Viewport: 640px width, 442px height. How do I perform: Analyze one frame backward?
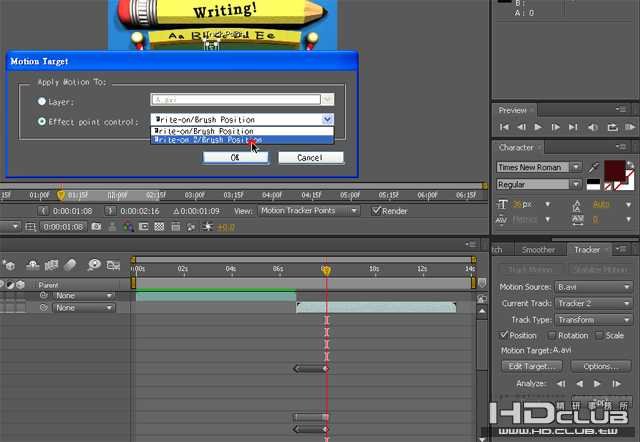(561, 384)
